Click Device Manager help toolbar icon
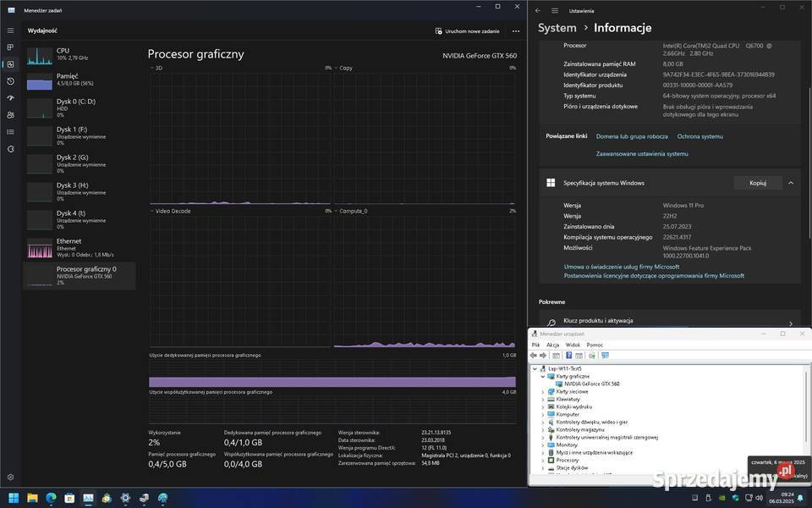The height and width of the screenshot is (508, 812). pyautogui.click(x=568, y=356)
